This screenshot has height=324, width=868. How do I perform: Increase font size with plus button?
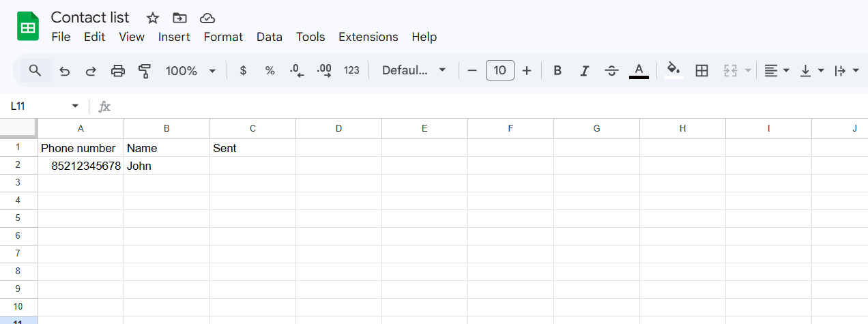[527, 70]
